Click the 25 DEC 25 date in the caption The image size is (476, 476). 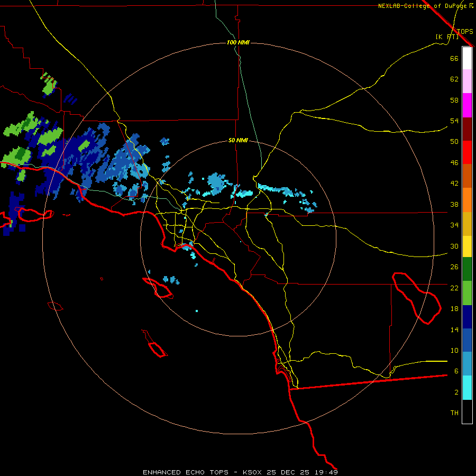click(288, 472)
